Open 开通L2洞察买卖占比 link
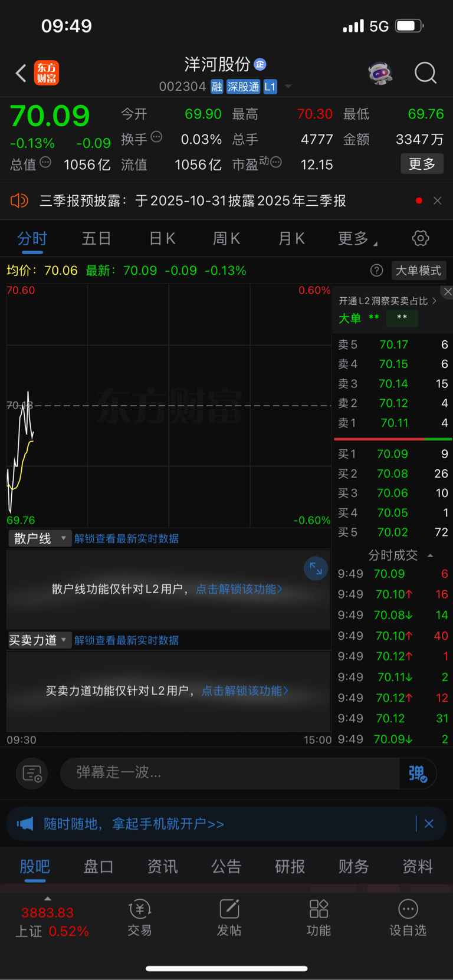This screenshot has height=980, width=453. pyautogui.click(x=388, y=301)
